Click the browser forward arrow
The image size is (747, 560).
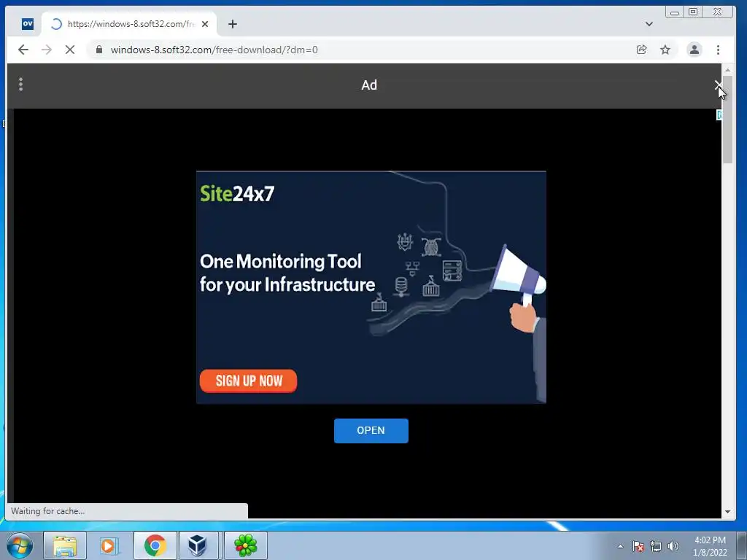(x=46, y=50)
